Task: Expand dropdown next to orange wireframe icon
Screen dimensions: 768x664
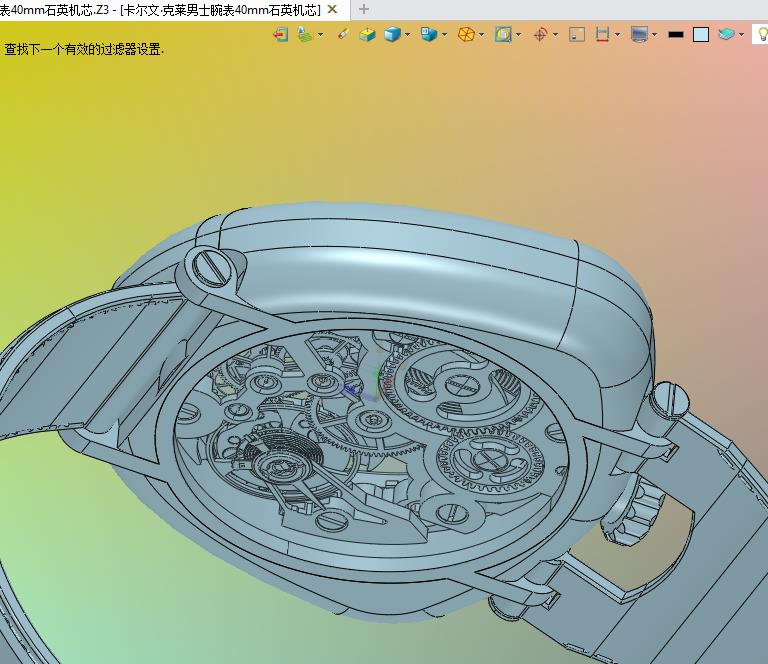Action: point(481,34)
